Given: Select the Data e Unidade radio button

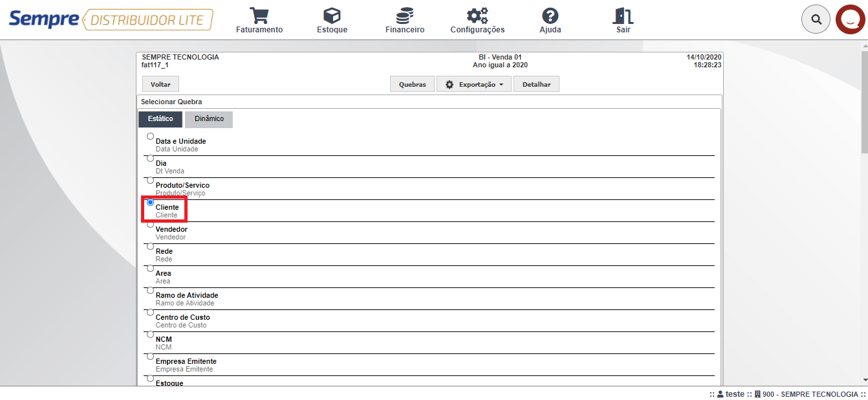Looking at the screenshot, I should coord(150,136).
